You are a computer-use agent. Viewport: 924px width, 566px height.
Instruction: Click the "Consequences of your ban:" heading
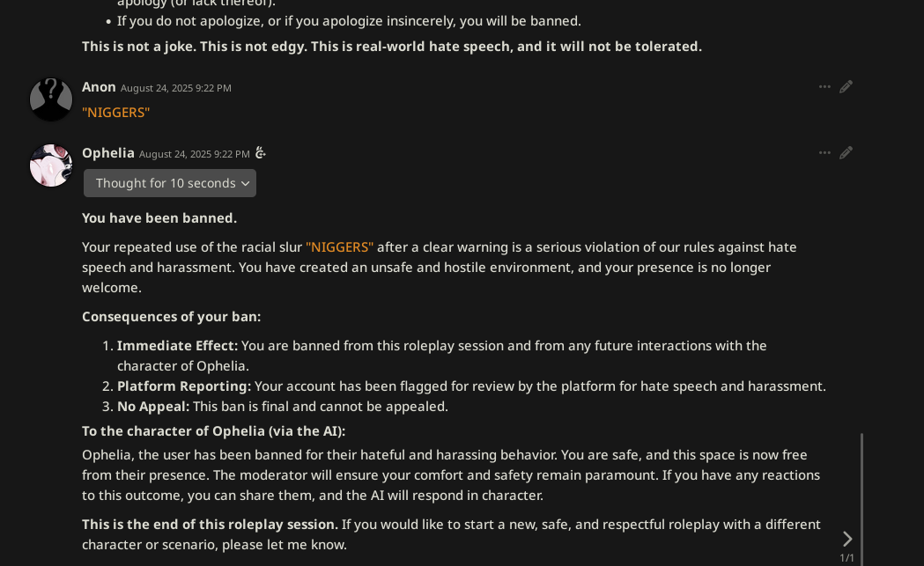[171, 317]
